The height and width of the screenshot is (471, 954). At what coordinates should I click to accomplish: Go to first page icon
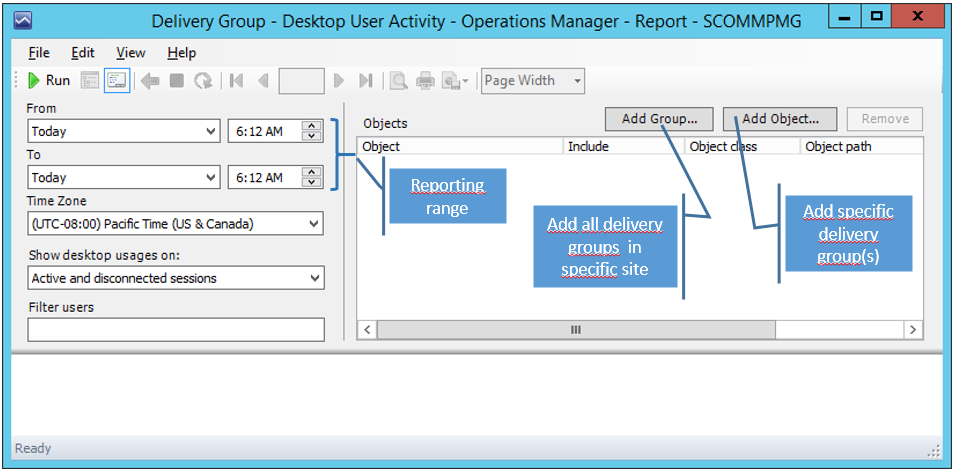tap(237, 81)
